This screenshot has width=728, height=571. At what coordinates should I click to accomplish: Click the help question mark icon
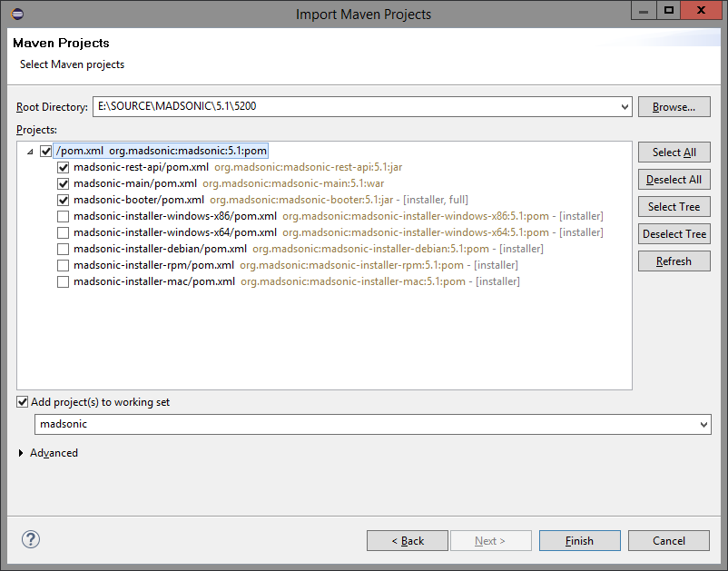31,539
